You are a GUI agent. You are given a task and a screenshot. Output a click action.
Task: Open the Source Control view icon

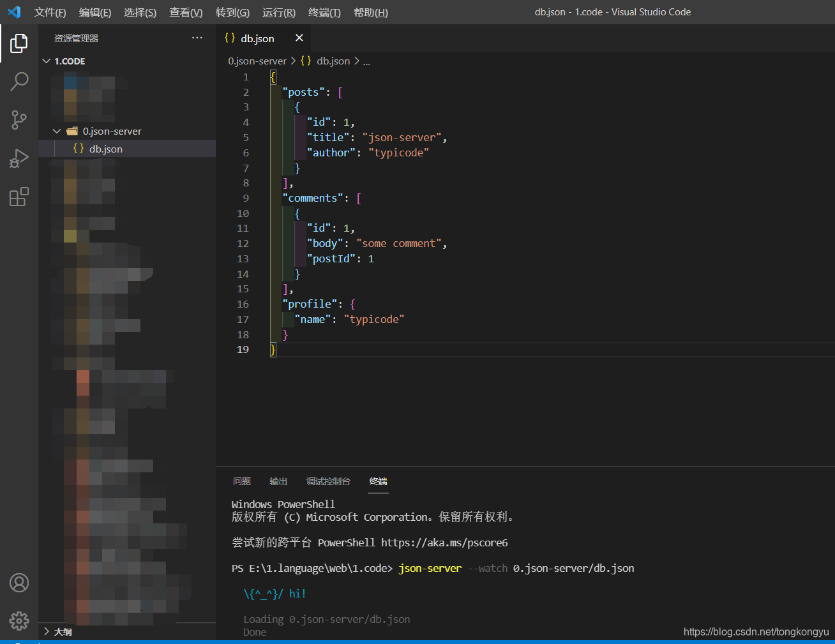coord(19,120)
